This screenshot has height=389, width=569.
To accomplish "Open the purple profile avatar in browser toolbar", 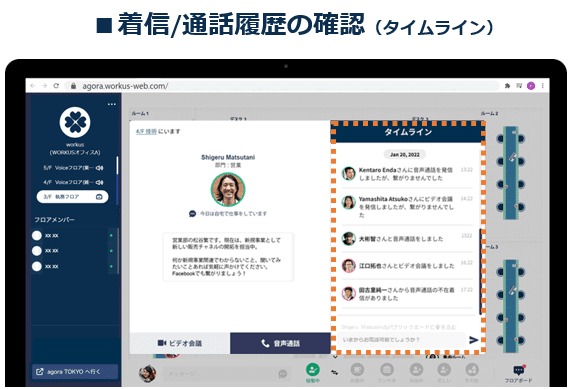I will pyautogui.click(x=531, y=86).
